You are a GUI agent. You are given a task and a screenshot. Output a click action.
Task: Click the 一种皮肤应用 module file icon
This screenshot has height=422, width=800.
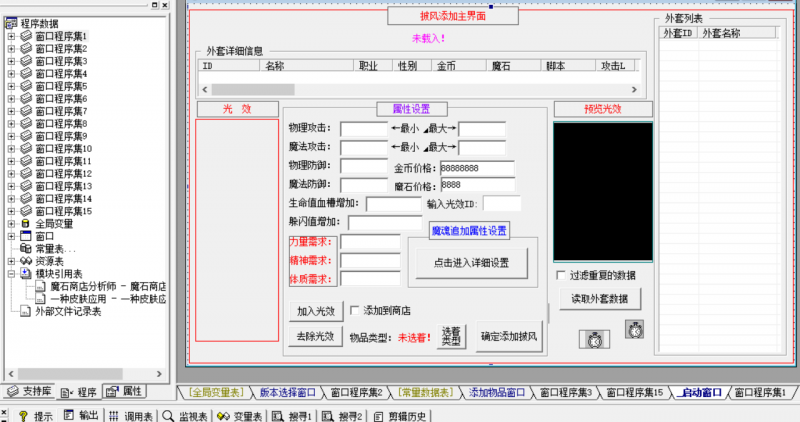point(41,299)
